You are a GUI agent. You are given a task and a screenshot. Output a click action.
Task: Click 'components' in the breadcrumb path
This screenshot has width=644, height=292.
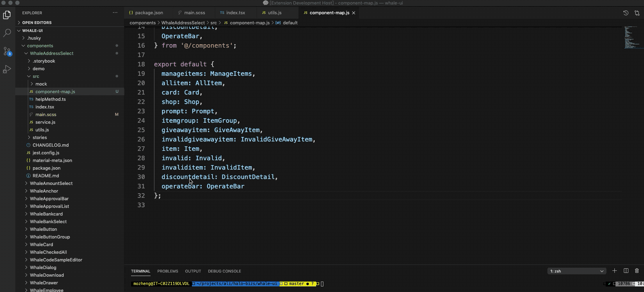(x=143, y=23)
